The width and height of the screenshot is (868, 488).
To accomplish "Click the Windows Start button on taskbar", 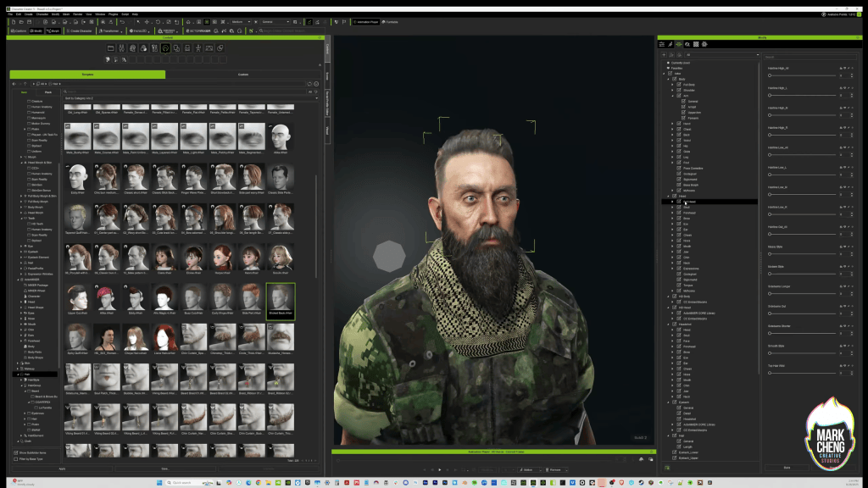I will (159, 482).
